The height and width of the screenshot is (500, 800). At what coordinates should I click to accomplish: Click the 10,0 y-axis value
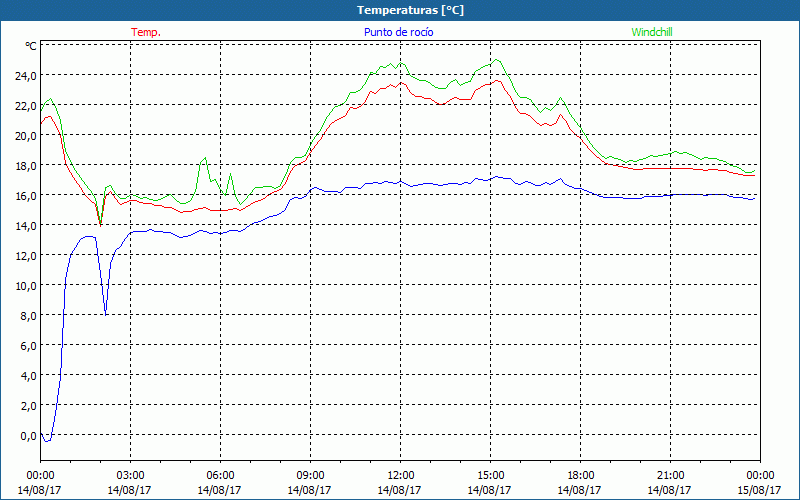coord(27,286)
